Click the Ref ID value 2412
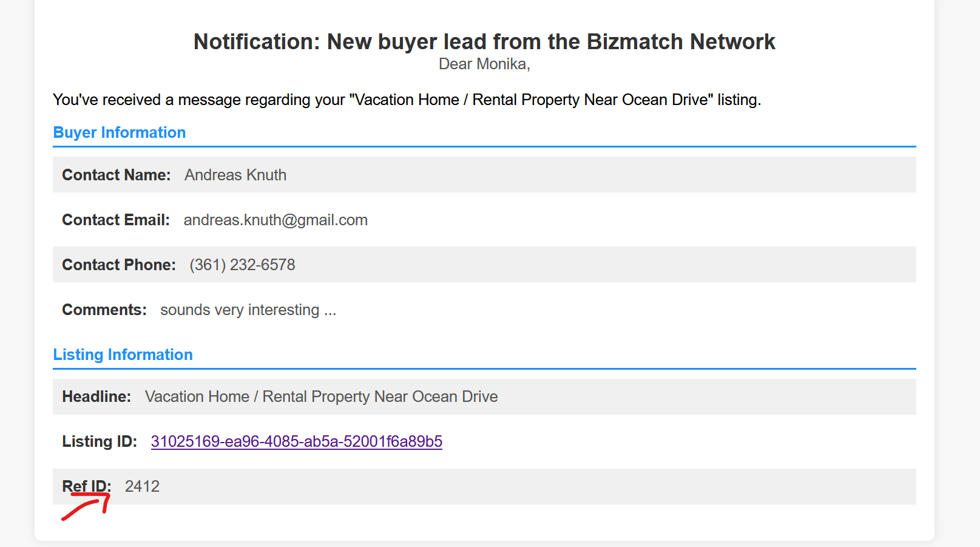The height and width of the screenshot is (547, 980). (x=142, y=486)
